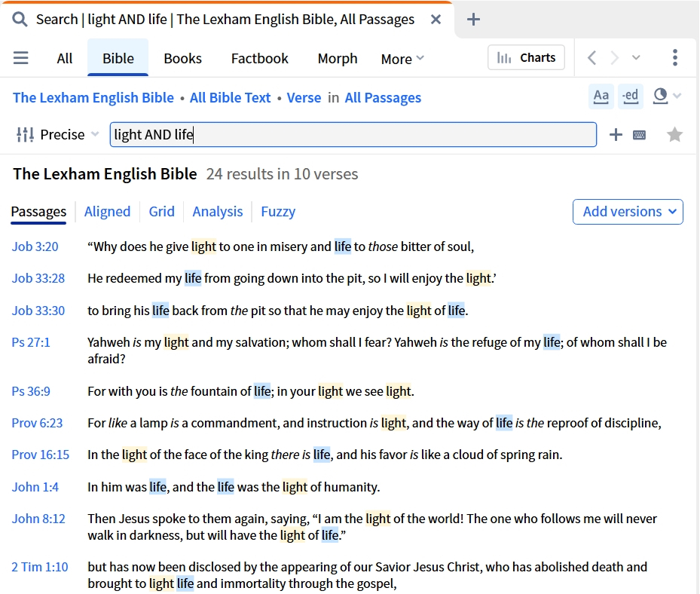
Task: Open Job 33:28 reference
Action: 38,278
